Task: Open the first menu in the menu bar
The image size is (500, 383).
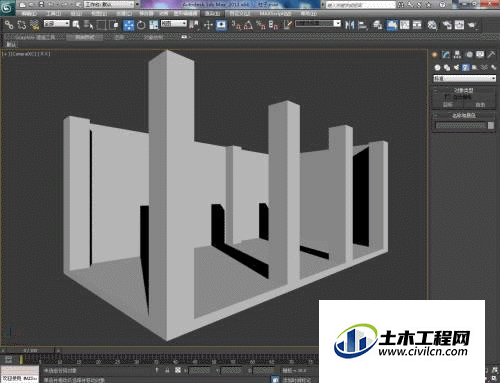Action: tap(29, 14)
